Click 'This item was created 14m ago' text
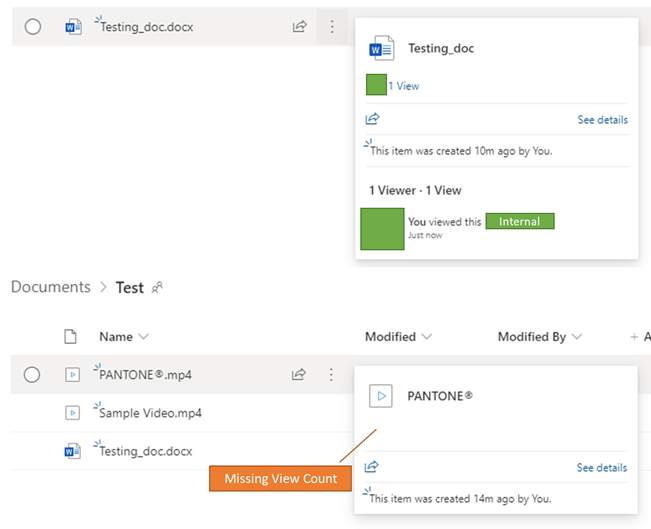Screen dimensions: 651x529 pos(460,498)
